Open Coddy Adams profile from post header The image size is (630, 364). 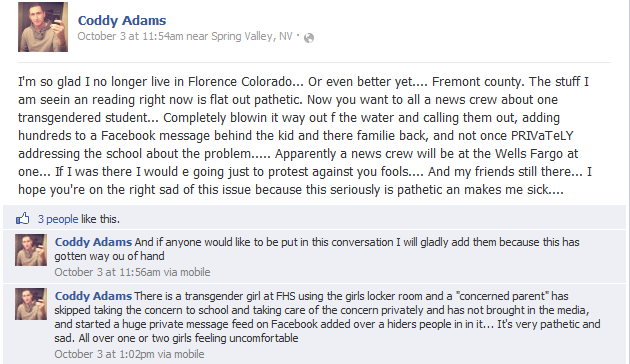point(122,20)
